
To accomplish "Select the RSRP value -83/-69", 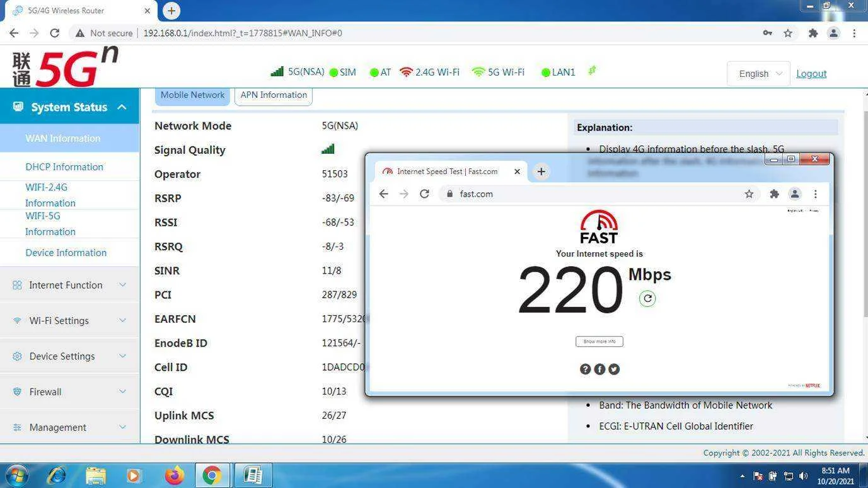I will tap(338, 198).
